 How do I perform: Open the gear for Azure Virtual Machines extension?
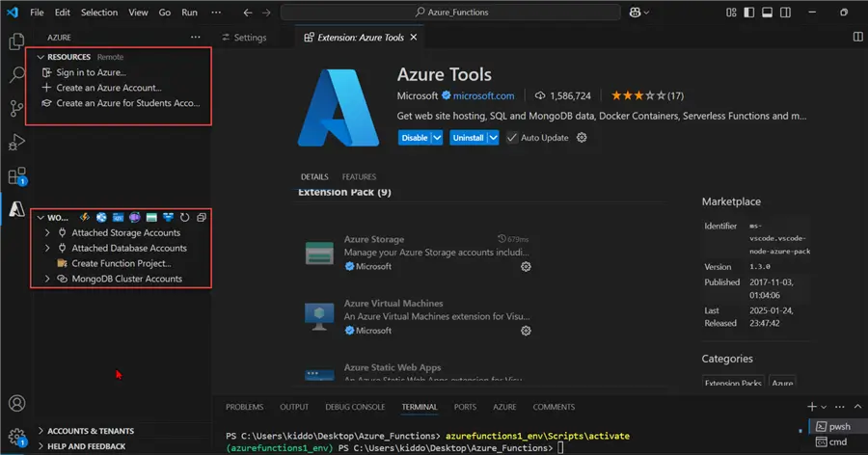pyautogui.click(x=526, y=331)
